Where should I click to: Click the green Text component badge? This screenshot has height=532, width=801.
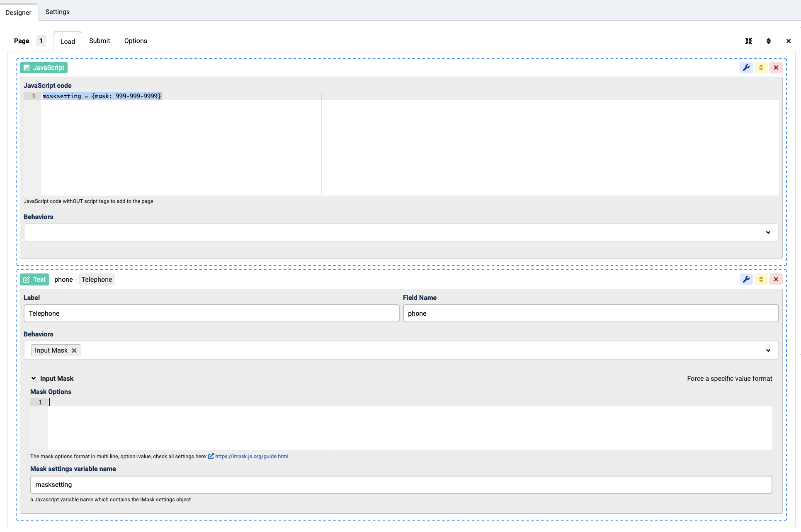pos(34,279)
